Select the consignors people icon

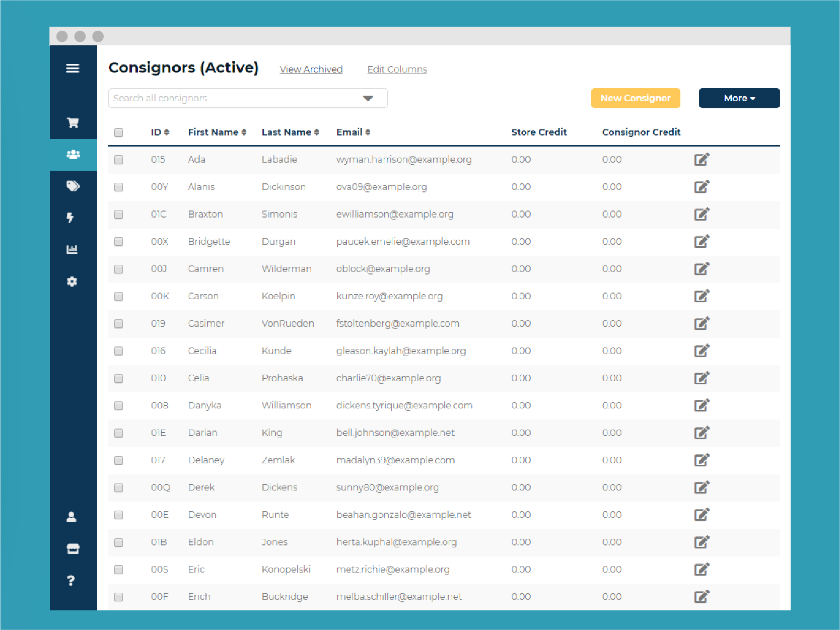73,155
